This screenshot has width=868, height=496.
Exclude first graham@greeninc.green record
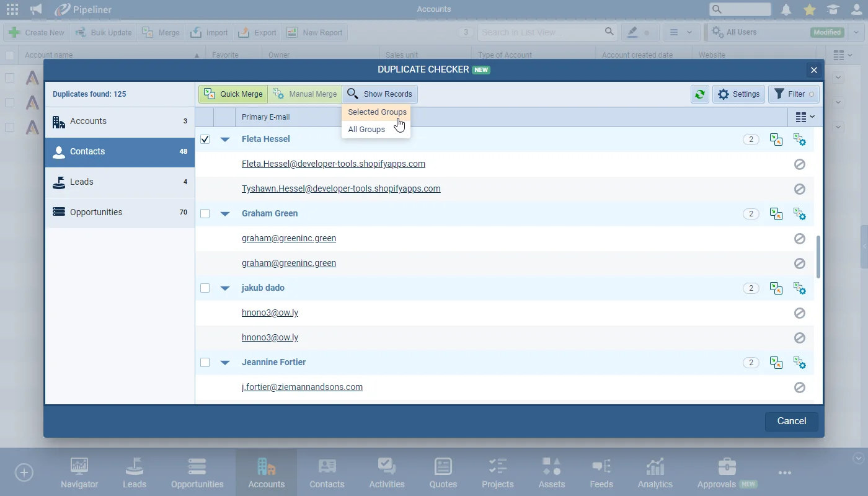pos(800,239)
